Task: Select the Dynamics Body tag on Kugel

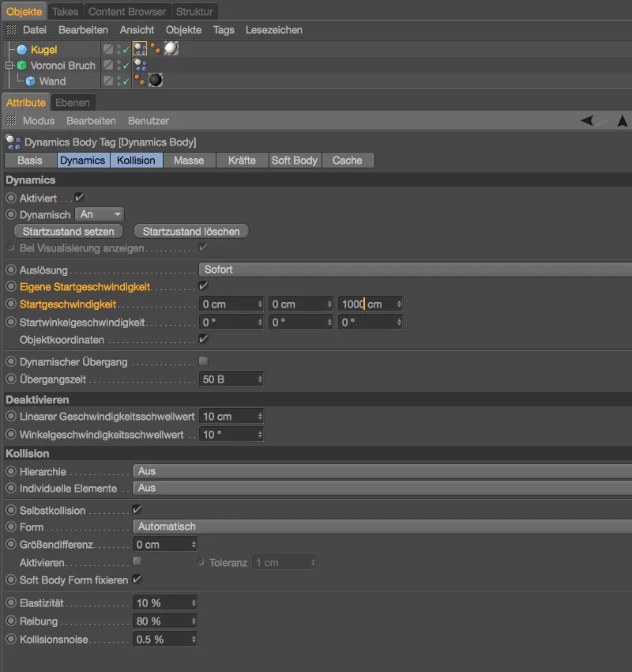Action: 140,49
